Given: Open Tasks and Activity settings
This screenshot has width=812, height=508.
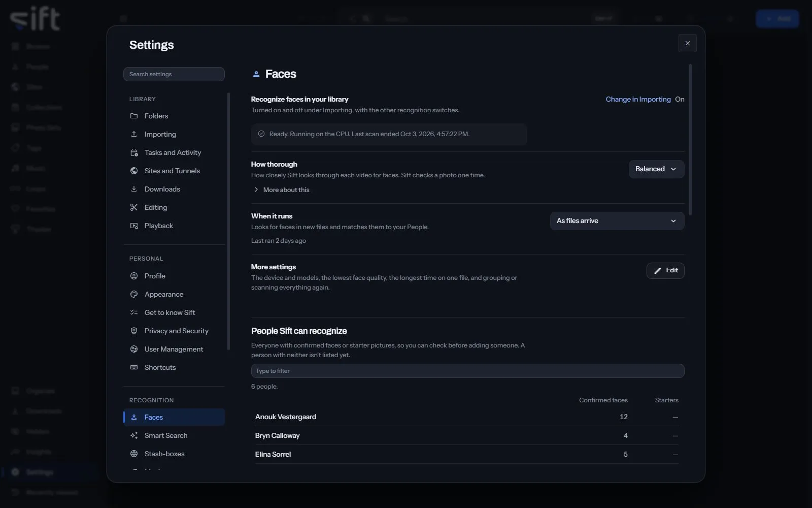Looking at the screenshot, I should click(x=174, y=152).
